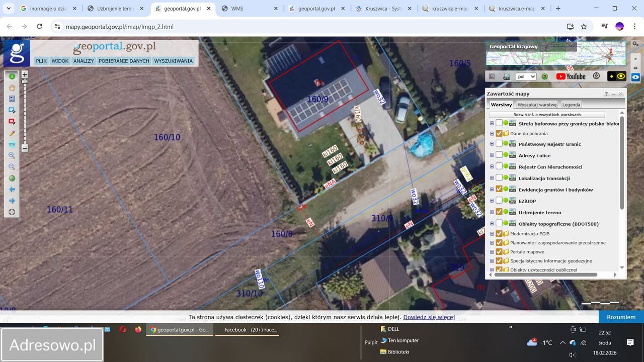This screenshot has width=644, height=362.
Task: Open the WIDOK menu
Action: tap(60, 61)
